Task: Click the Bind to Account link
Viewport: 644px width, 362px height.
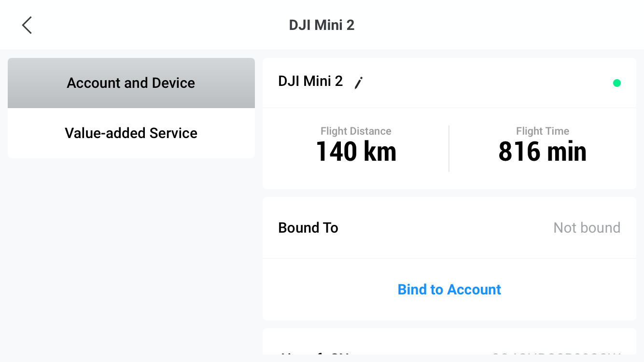Action: coord(449,290)
